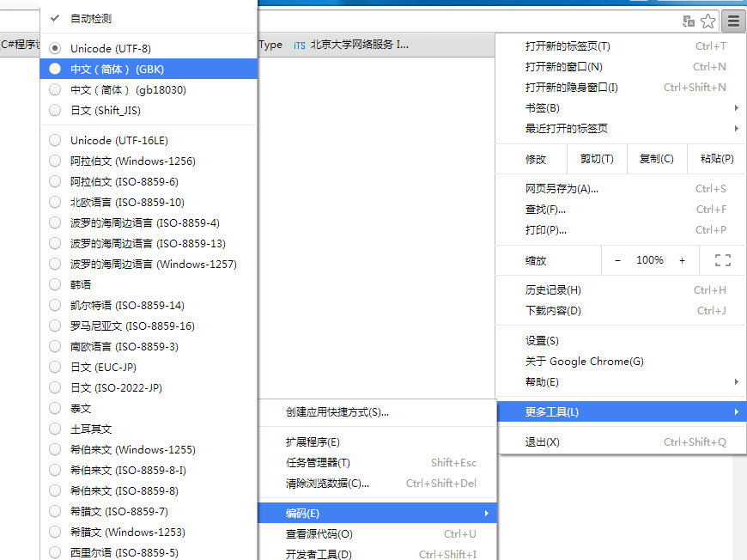747x560 pixels.
Task: Choose 创建应用快捷方式(S)...
Action: [x=377, y=412]
